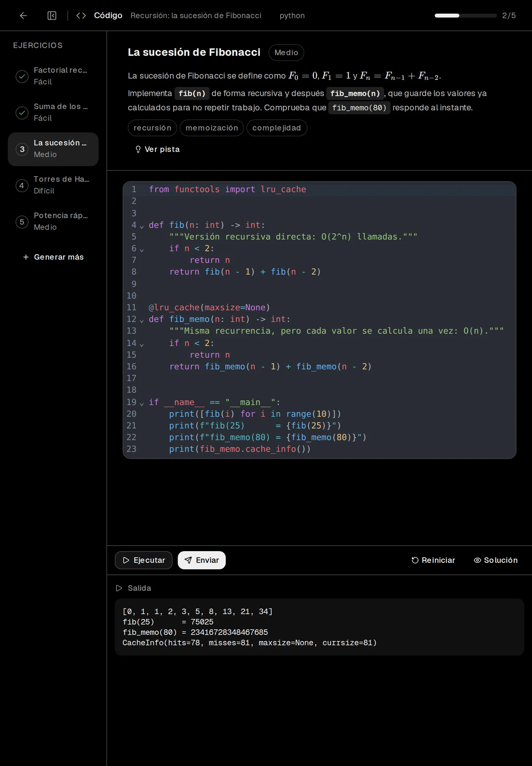Click the play icon in Ejecutar
Viewport: 532px width, 766px height.
[126, 560]
